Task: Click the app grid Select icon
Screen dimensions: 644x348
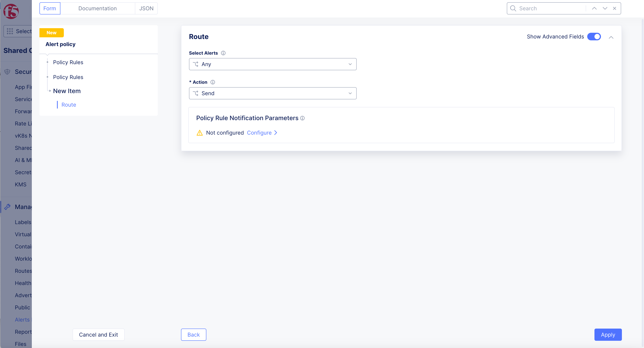Action: coord(10,31)
